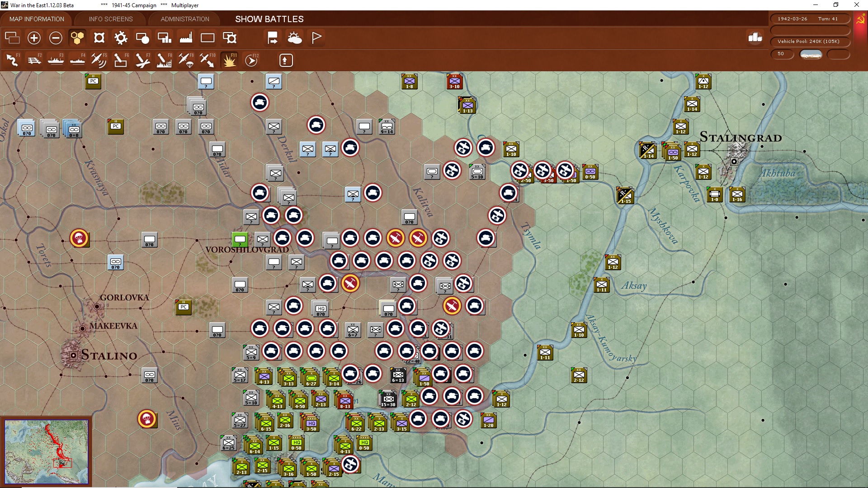Screen dimensions: 868x488
Task: Select bomb city mode F8
Action: [x=164, y=60]
